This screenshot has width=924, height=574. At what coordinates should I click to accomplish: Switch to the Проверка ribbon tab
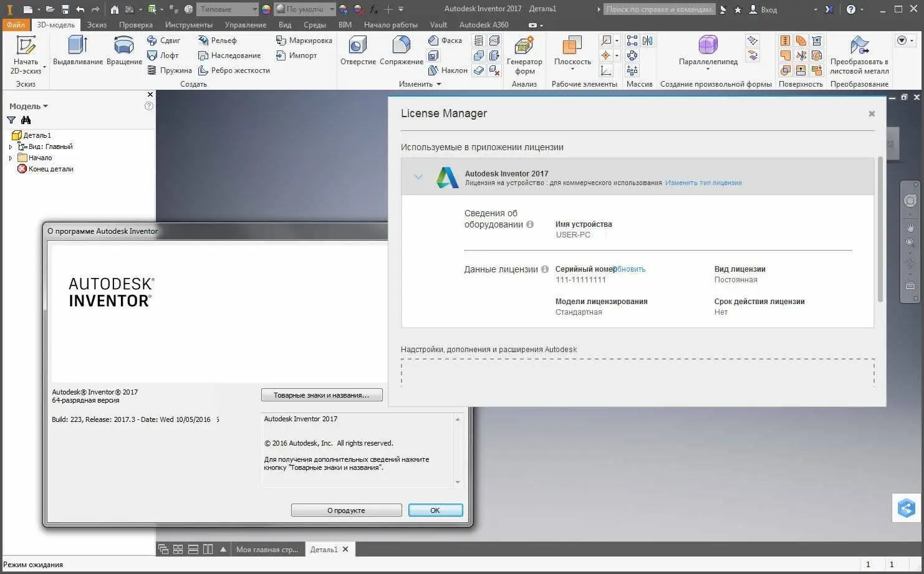136,25
